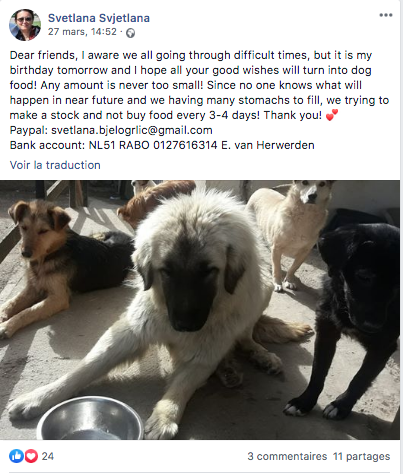Click the public globe privacy icon
Screen dimensions: 403x474
(130, 33)
